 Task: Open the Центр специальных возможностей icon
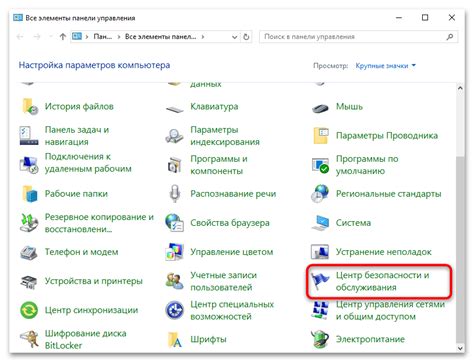174,310
